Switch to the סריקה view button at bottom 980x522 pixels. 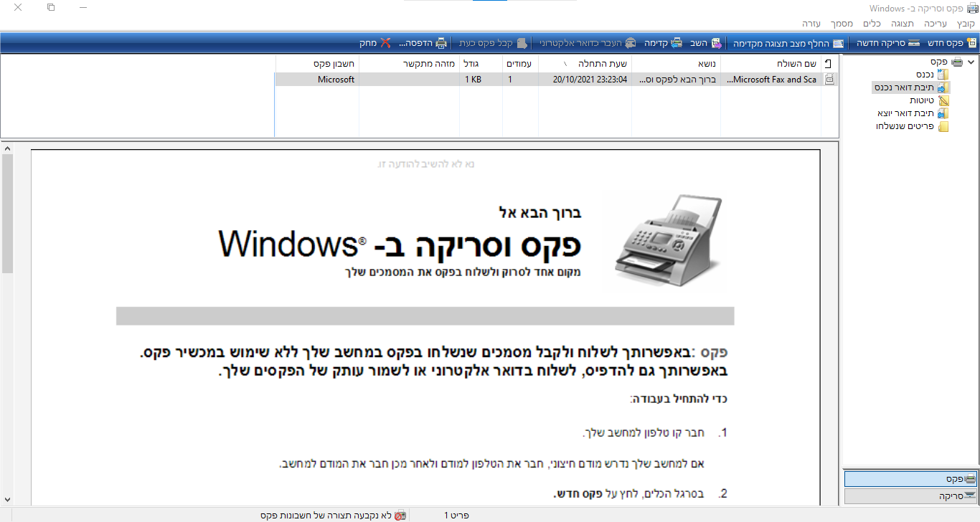pyautogui.click(x=910, y=496)
